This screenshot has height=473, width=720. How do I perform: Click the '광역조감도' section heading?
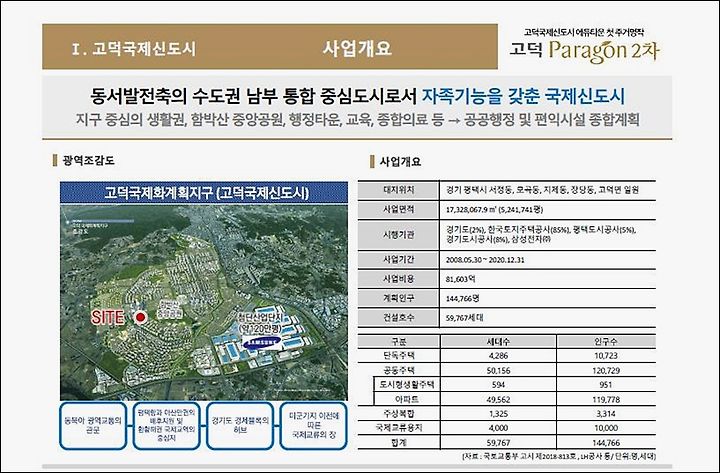[88, 160]
